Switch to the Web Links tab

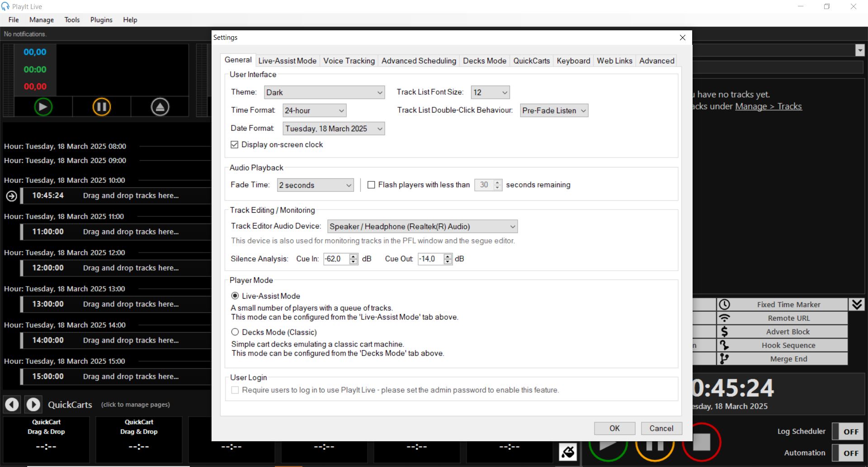coord(614,61)
